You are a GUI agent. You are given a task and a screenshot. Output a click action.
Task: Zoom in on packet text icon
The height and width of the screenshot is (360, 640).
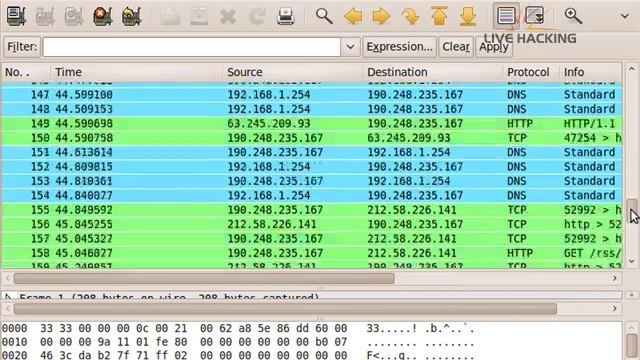[573, 16]
